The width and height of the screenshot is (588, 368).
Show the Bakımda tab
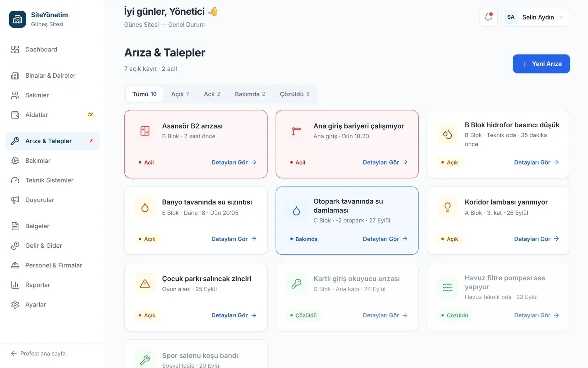[x=250, y=94]
